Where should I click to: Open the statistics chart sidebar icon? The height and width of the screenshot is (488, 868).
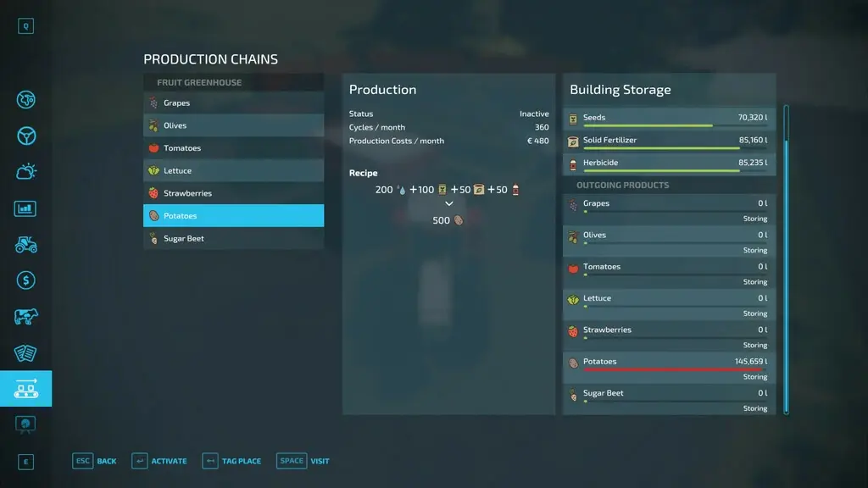pos(25,208)
